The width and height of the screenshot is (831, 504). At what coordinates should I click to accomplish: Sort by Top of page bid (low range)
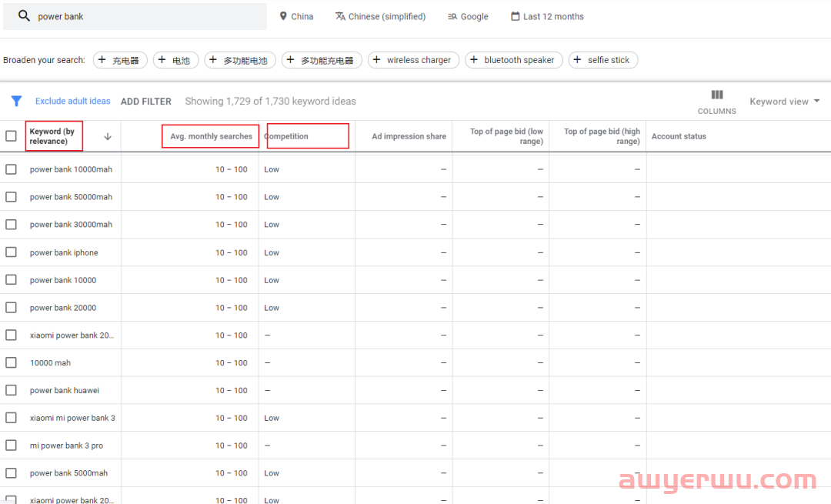tap(506, 136)
